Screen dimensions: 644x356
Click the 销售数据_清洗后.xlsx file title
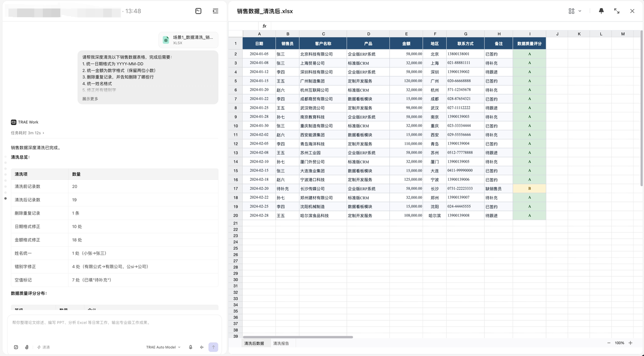pyautogui.click(x=265, y=11)
